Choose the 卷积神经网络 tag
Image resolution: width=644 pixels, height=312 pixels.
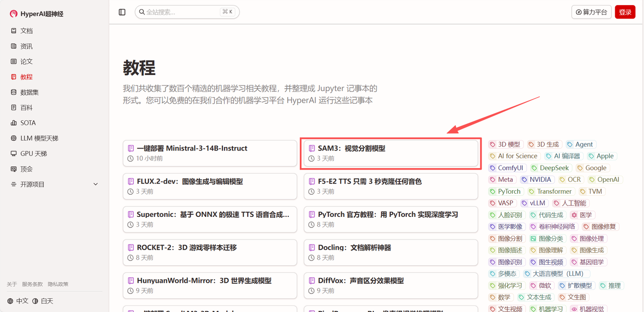552,226
